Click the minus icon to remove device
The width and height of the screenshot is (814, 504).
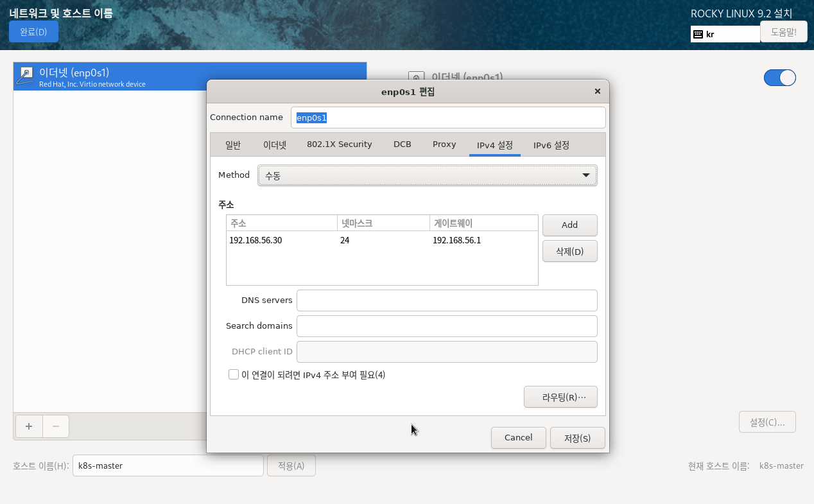click(x=56, y=426)
